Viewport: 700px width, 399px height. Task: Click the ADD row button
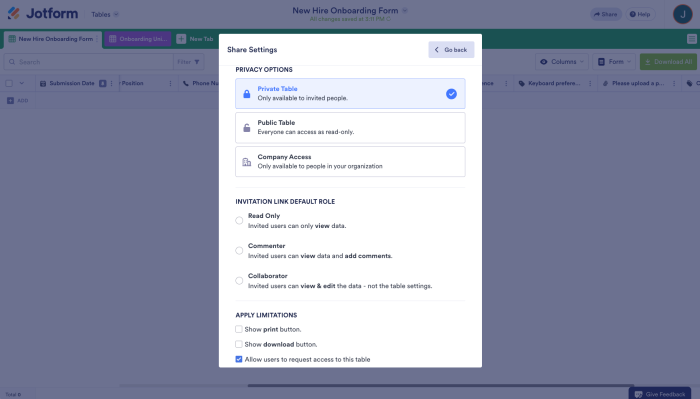coord(17,100)
